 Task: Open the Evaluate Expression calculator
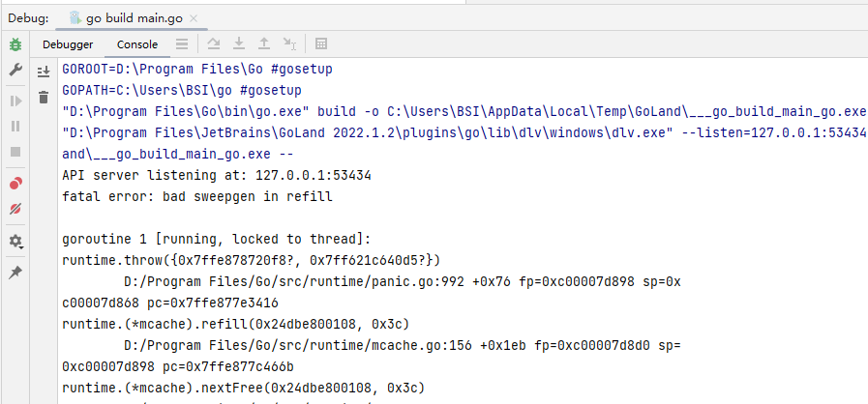click(x=322, y=44)
